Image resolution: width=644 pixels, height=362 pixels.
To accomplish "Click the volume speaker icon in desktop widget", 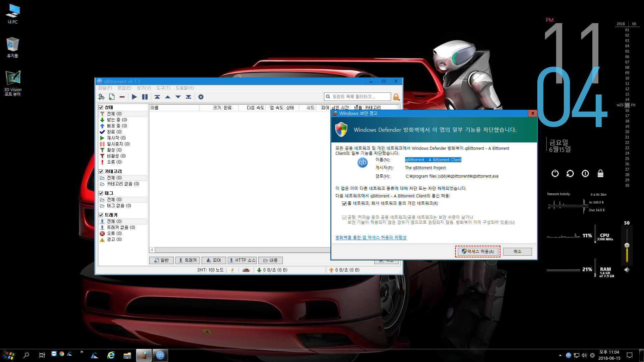I will 627,270.
